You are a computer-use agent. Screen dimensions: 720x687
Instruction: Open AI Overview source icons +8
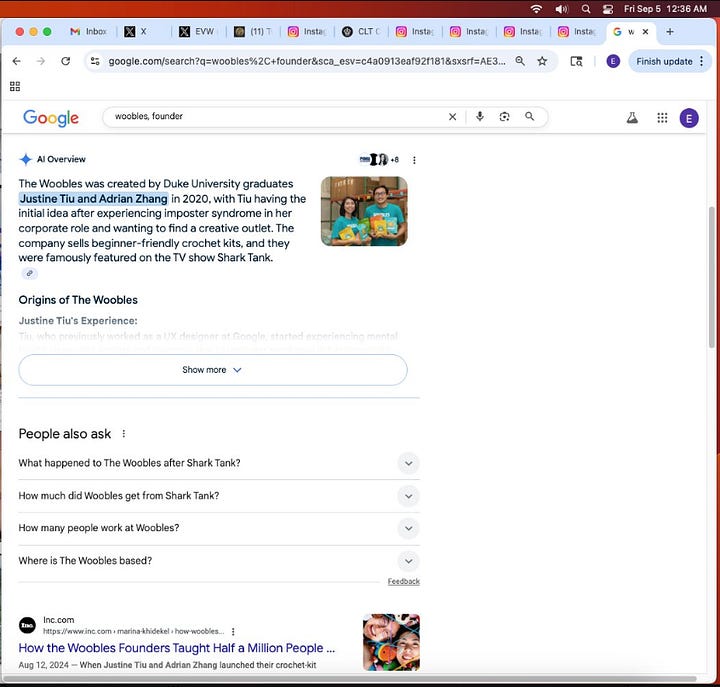[x=379, y=160]
